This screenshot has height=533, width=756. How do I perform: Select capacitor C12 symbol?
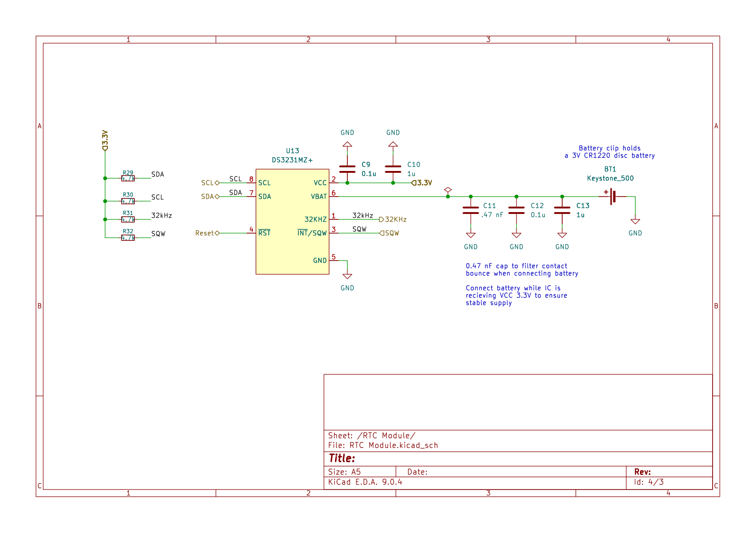pos(516,210)
